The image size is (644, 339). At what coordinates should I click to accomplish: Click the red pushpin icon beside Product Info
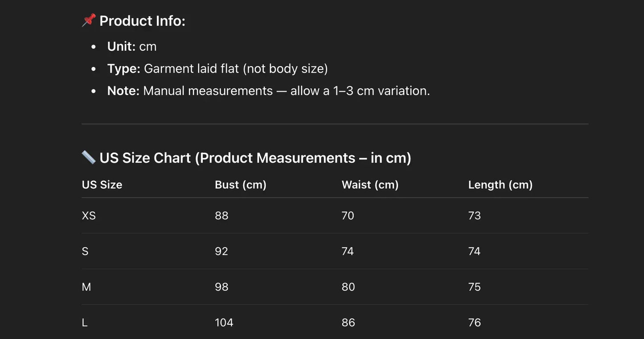coord(89,20)
